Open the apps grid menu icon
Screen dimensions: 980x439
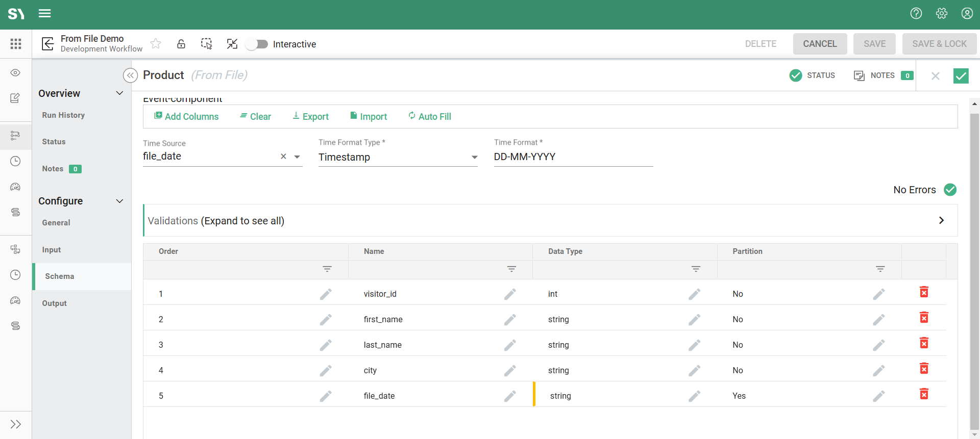pyautogui.click(x=16, y=44)
